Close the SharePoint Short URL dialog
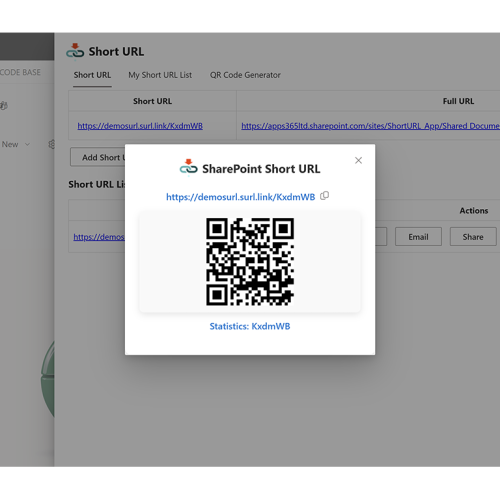The image size is (500, 500). tap(358, 160)
